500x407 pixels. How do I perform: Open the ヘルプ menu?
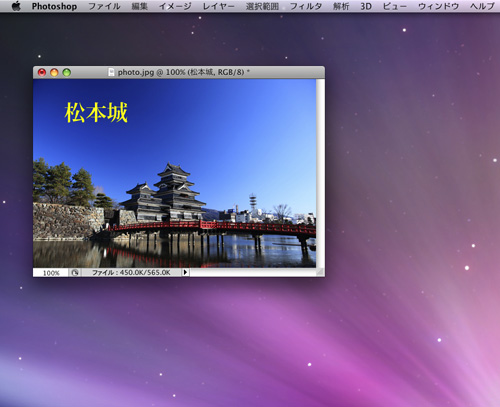click(482, 6)
